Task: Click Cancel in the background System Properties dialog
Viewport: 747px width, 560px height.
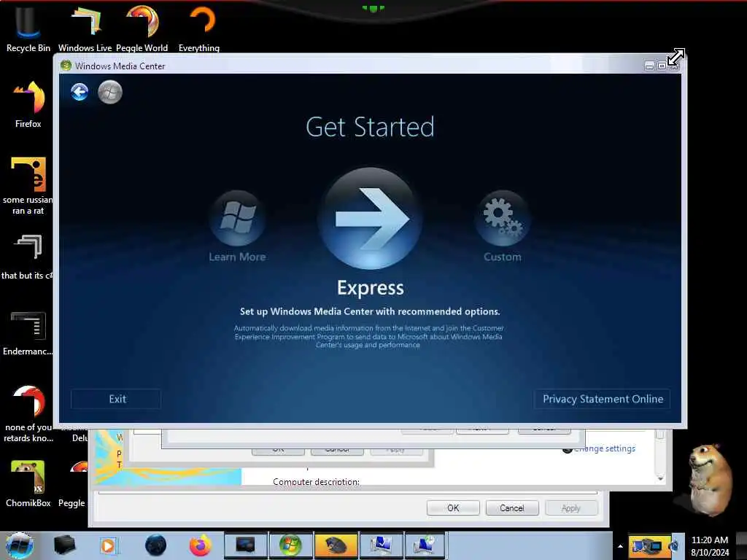Action: click(x=512, y=508)
